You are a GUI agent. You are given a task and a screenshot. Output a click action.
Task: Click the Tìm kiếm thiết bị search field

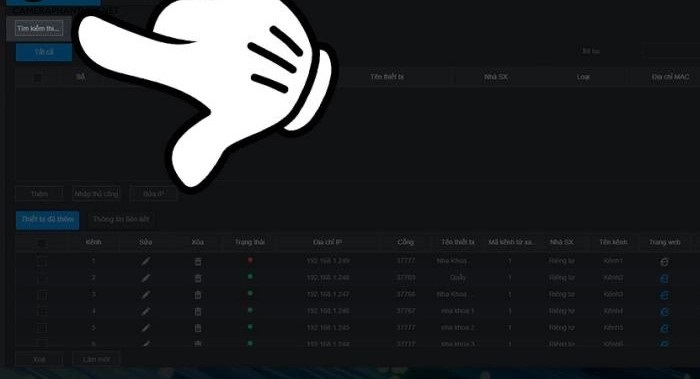pos(39,28)
